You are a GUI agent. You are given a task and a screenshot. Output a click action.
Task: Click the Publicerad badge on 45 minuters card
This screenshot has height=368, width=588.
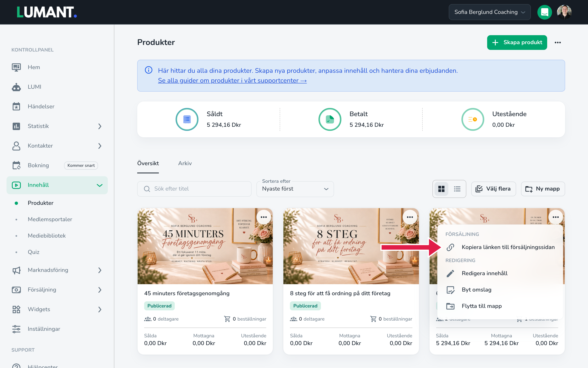click(159, 306)
